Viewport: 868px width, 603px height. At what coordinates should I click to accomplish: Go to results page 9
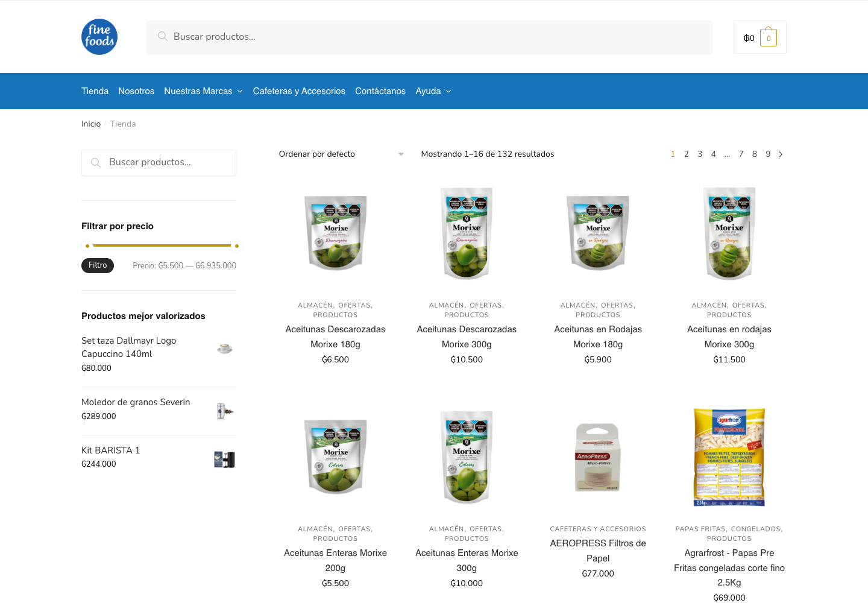pos(768,154)
